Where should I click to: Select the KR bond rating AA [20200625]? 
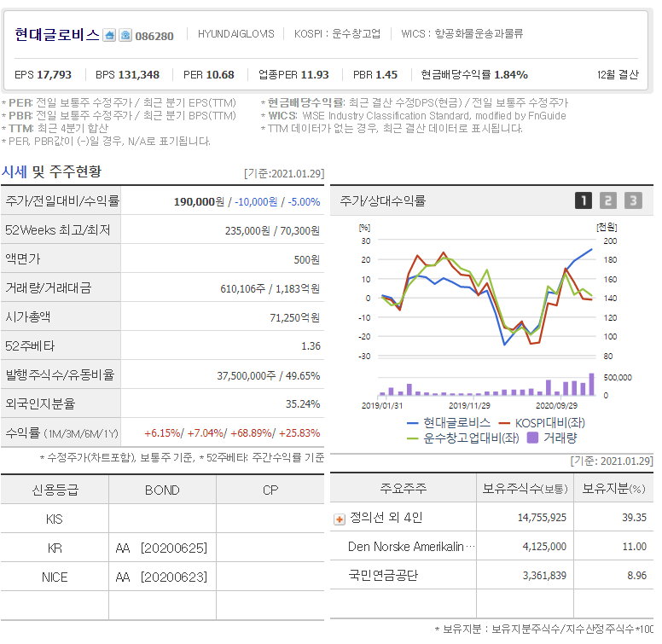[162, 548]
